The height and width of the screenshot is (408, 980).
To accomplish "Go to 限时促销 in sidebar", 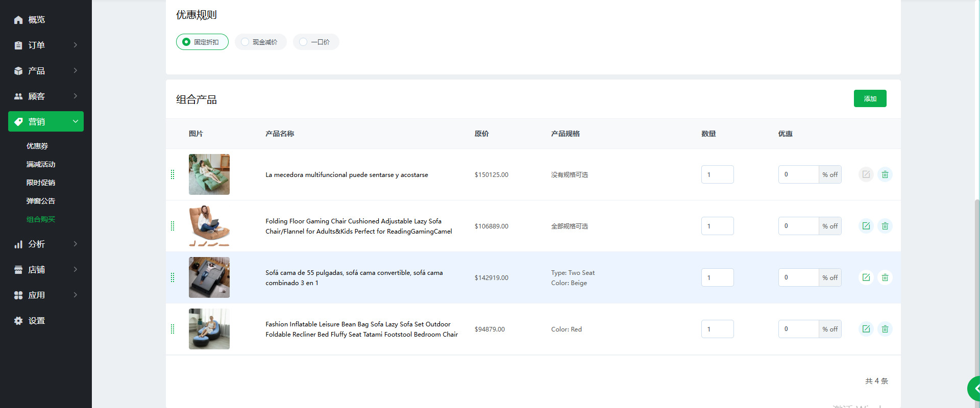I will (x=41, y=183).
